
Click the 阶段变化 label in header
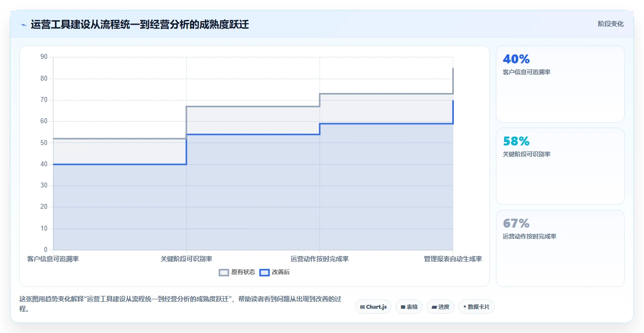(610, 24)
